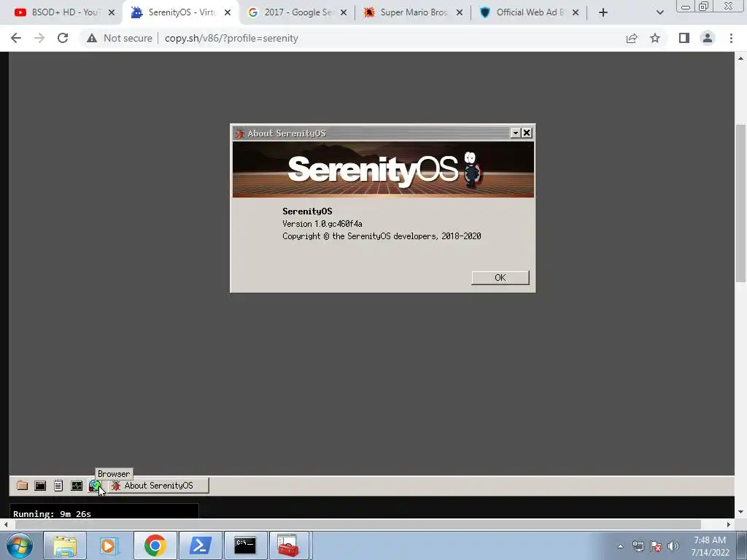Click the ladybug icon in About dialog title bar
Image resolution: width=747 pixels, height=560 pixels.
coord(239,133)
